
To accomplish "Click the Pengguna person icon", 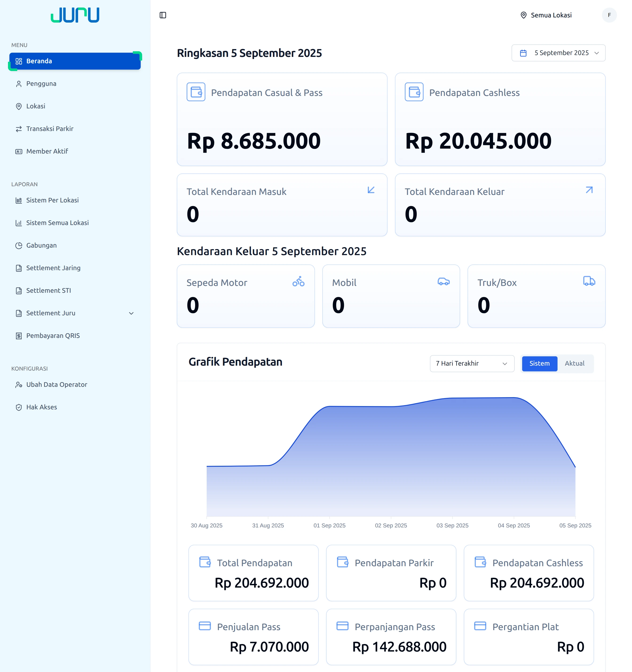I will [x=19, y=84].
